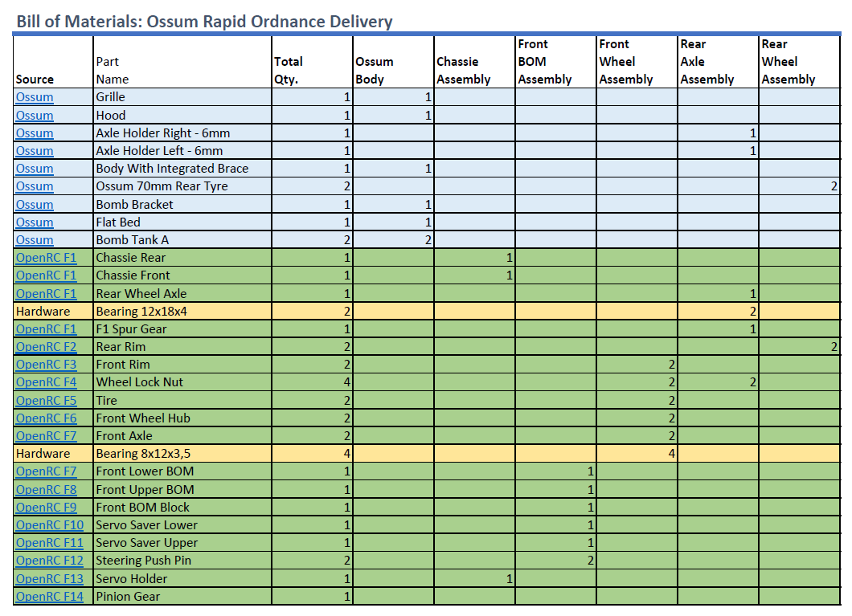This screenshot has width=852, height=616.
Task: Select the Ossum 70mm Rear Tyre cell
Action: coord(182,186)
